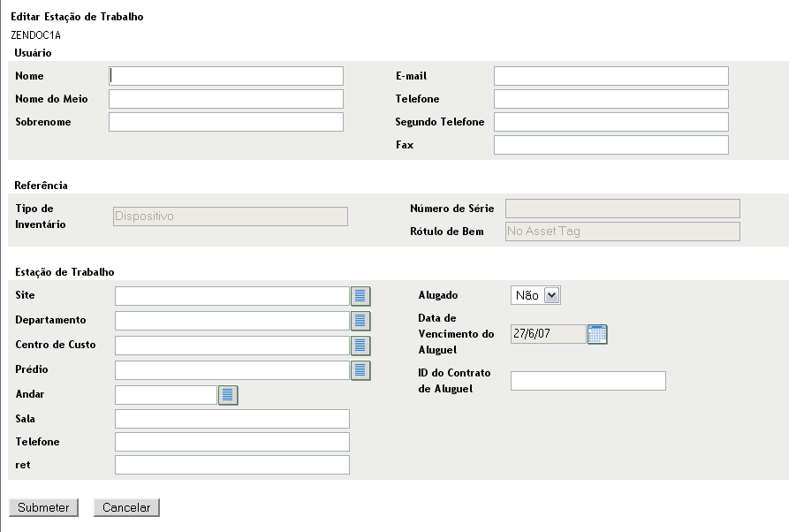Click the E-mail input field

point(610,76)
